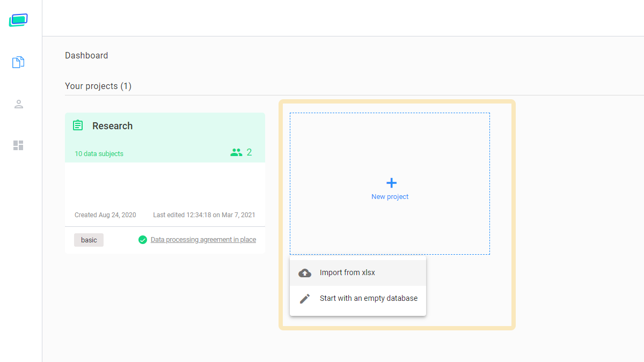644x362 pixels.
Task: Click the cloud upload icon in menu
Action: click(305, 273)
